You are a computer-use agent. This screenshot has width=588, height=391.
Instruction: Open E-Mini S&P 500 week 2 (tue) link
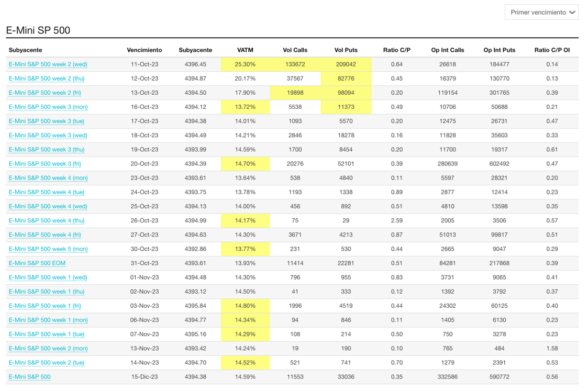(47, 363)
